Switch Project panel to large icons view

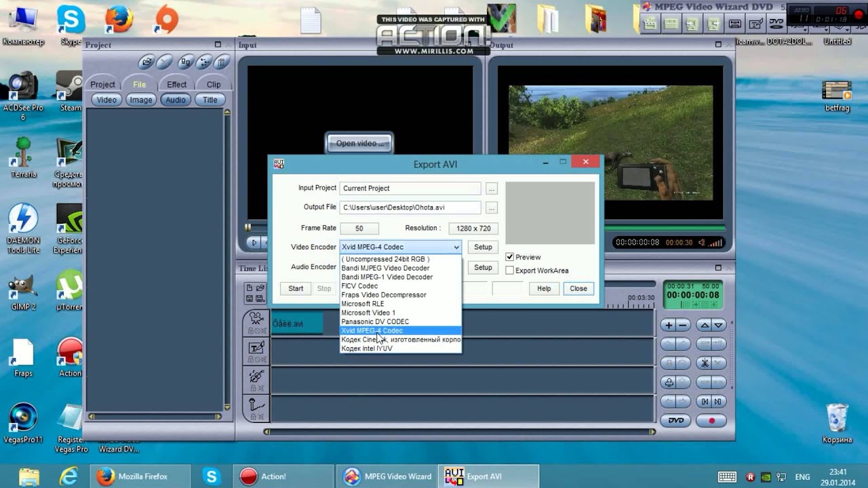185,62
